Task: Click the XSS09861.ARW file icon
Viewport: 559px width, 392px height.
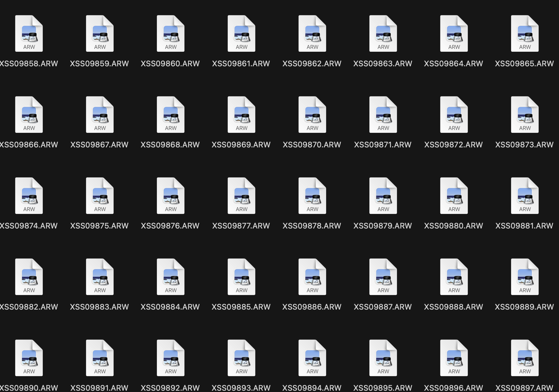Action: (x=242, y=33)
